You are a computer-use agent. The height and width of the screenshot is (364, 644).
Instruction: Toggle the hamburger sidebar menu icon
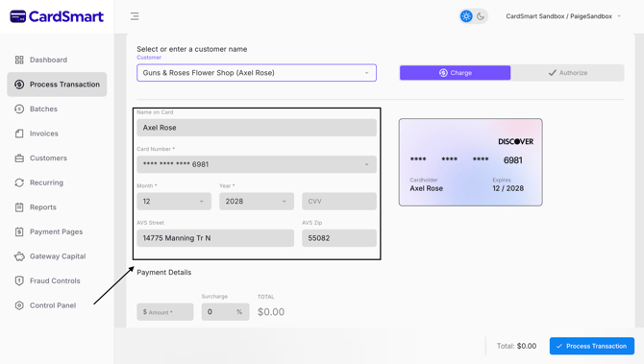point(135,16)
